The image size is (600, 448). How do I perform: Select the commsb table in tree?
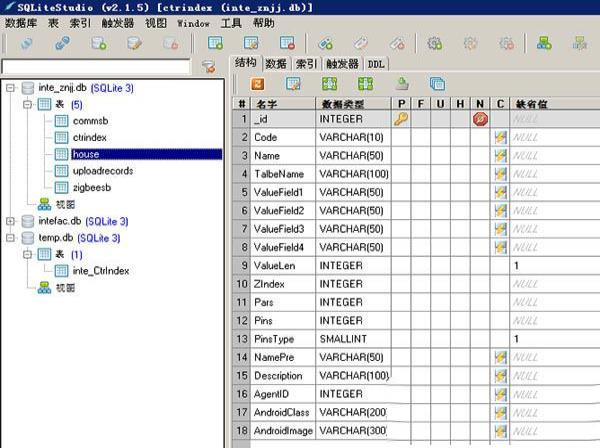point(90,121)
